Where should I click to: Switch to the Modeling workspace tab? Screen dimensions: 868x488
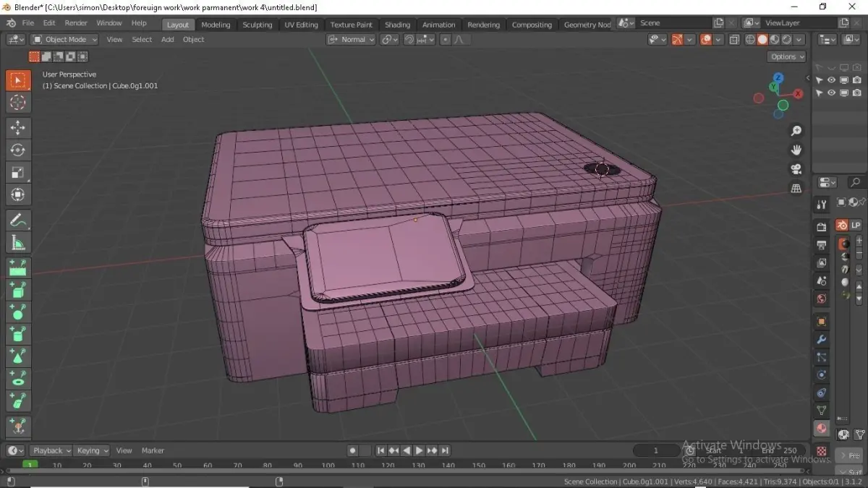216,25
